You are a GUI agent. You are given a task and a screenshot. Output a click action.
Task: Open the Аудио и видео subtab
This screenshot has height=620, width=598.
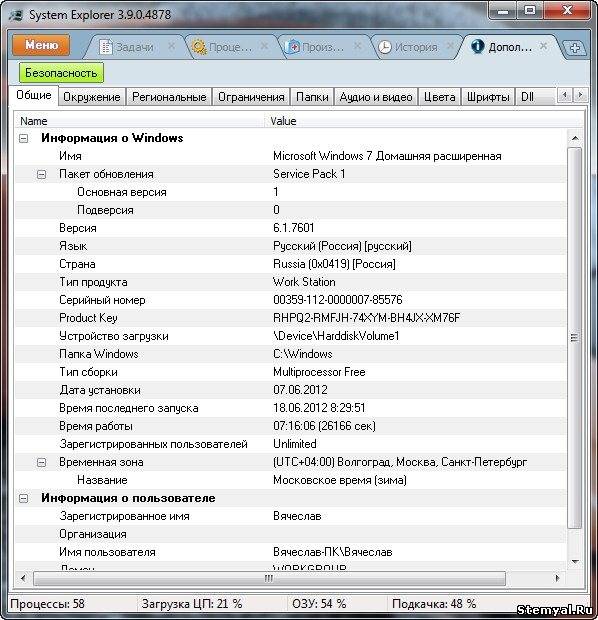click(376, 97)
